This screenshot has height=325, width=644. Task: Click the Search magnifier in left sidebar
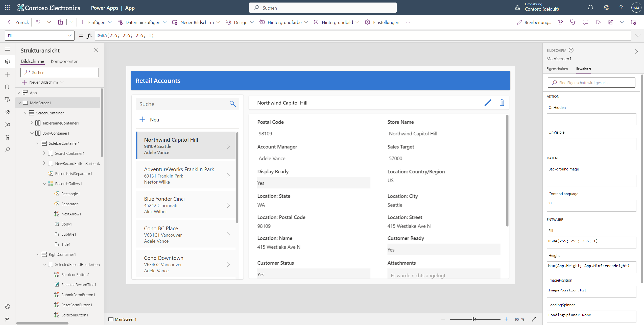(7, 150)
